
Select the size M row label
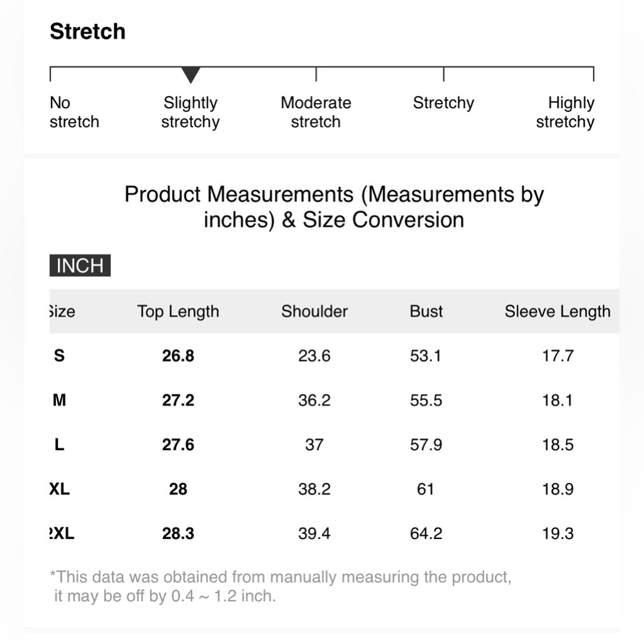click(59, 401)
